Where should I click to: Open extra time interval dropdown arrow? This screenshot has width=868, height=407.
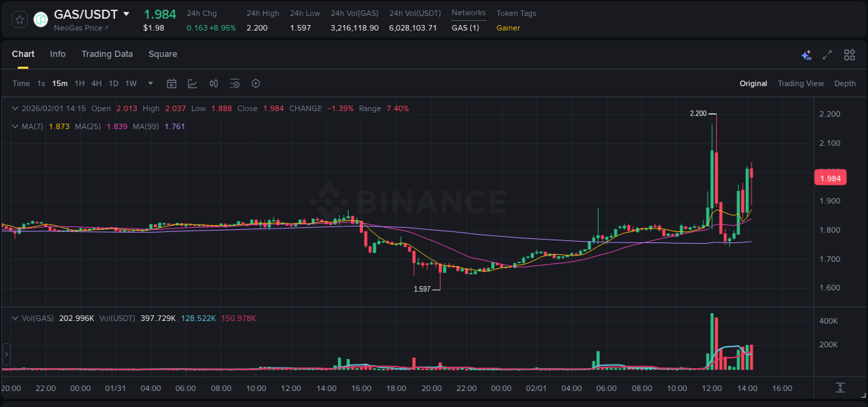tap(149, 83)
